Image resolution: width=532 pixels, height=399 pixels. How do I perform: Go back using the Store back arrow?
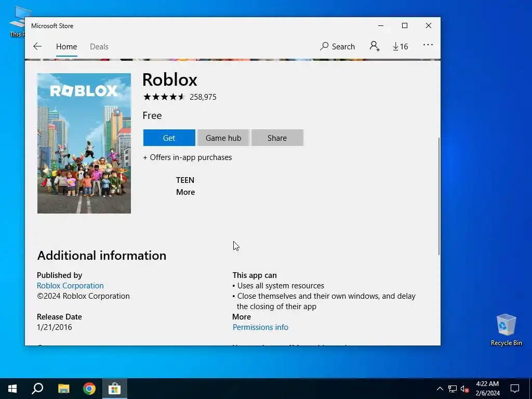(37, 46)
